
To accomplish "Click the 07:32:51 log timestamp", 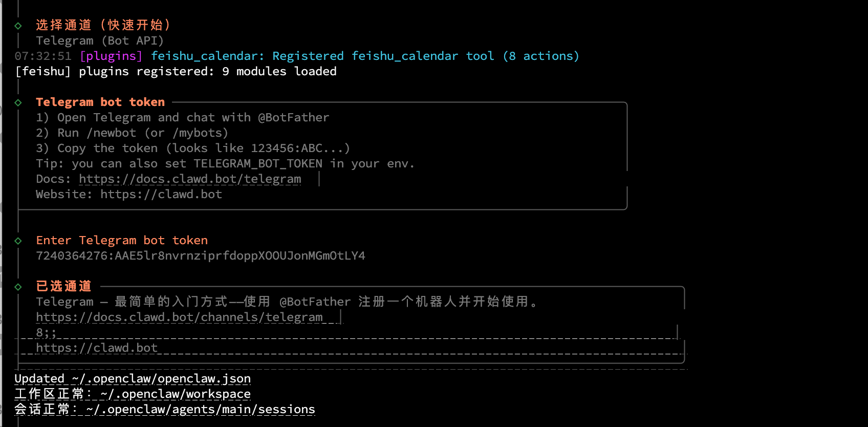I will [43, 56].
